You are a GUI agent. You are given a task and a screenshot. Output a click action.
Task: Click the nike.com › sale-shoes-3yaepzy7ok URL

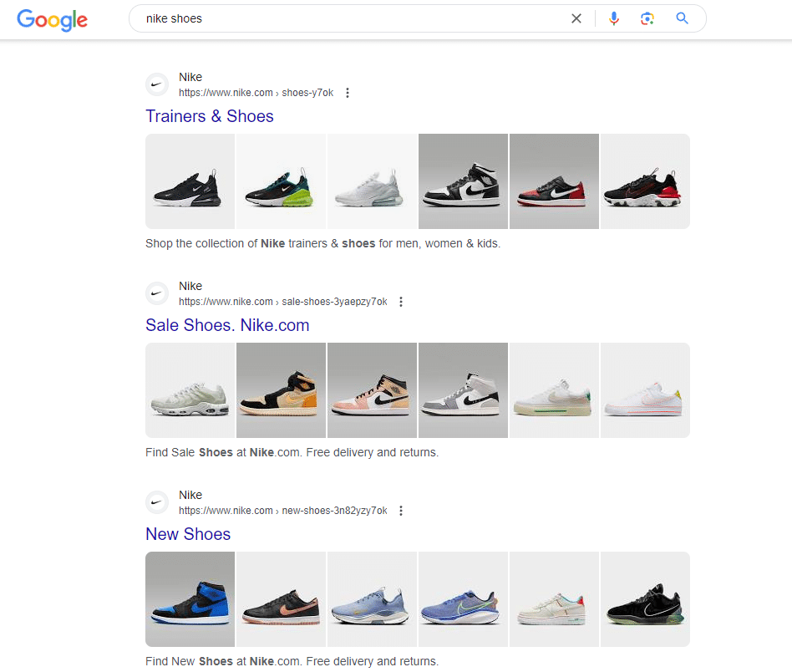coord(283,302)
